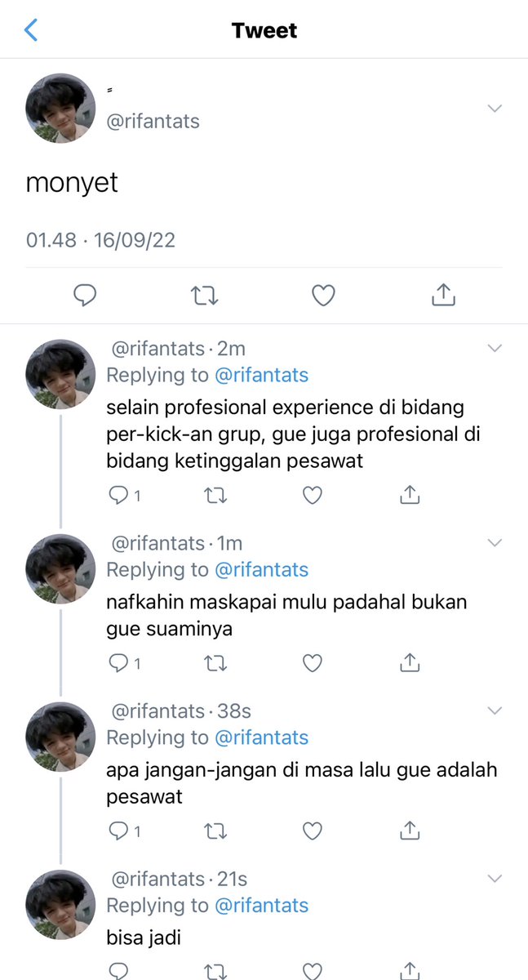Image resolution: width=528 pixels, height=980 pixels.
Task: Open the options chevron on the main tweet
Action: pyautogui.click(x=495, y=109)
